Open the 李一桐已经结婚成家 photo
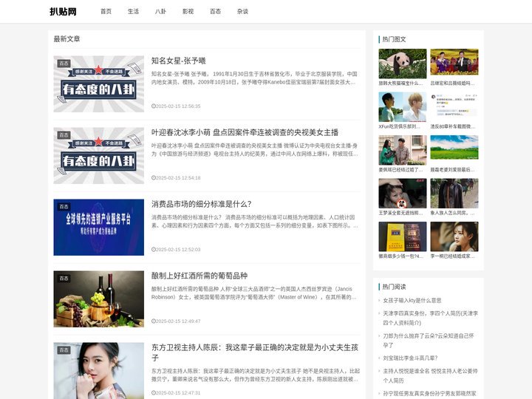 (454, 237)
